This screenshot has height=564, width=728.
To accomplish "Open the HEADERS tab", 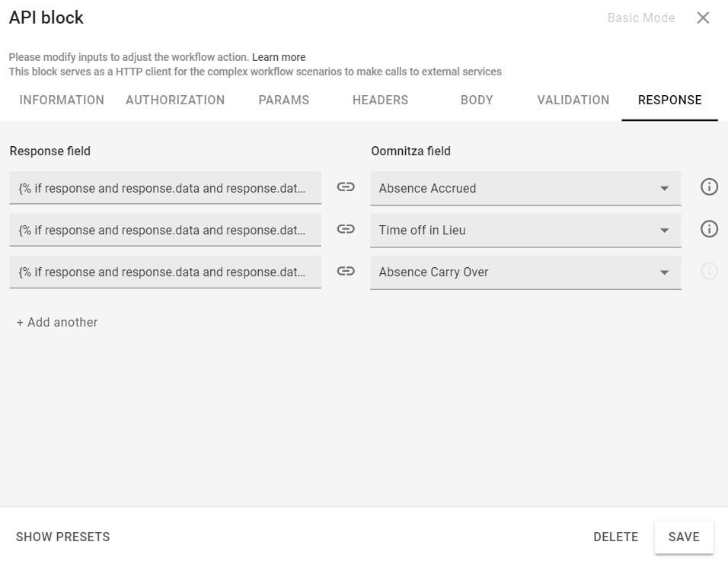I will click(379, 100).
